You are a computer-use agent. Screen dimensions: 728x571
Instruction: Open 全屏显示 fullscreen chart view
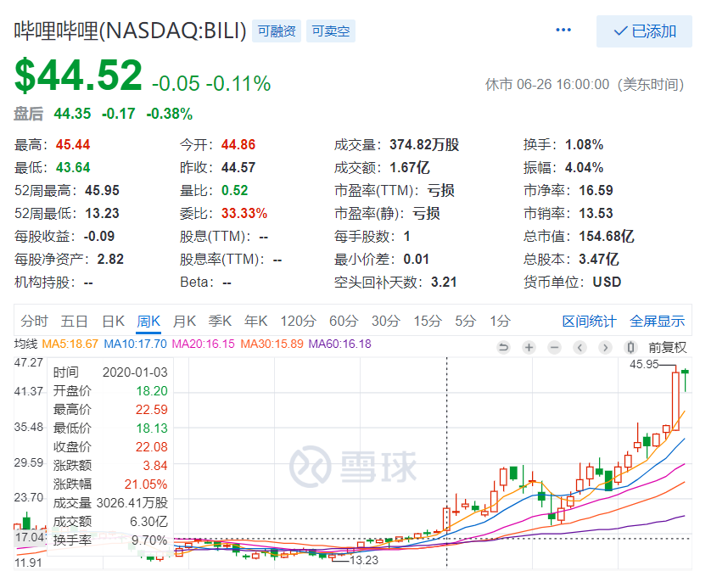tap(657, 321)
